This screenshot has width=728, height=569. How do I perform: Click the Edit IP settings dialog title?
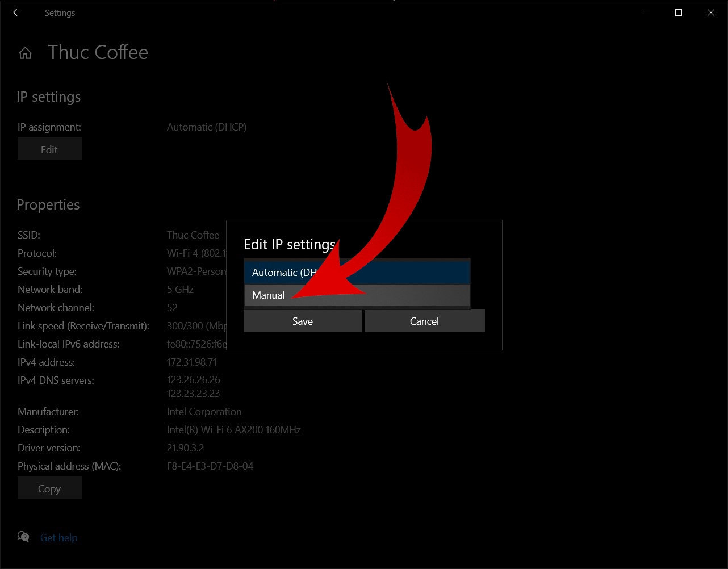click(x=290, y=244)
